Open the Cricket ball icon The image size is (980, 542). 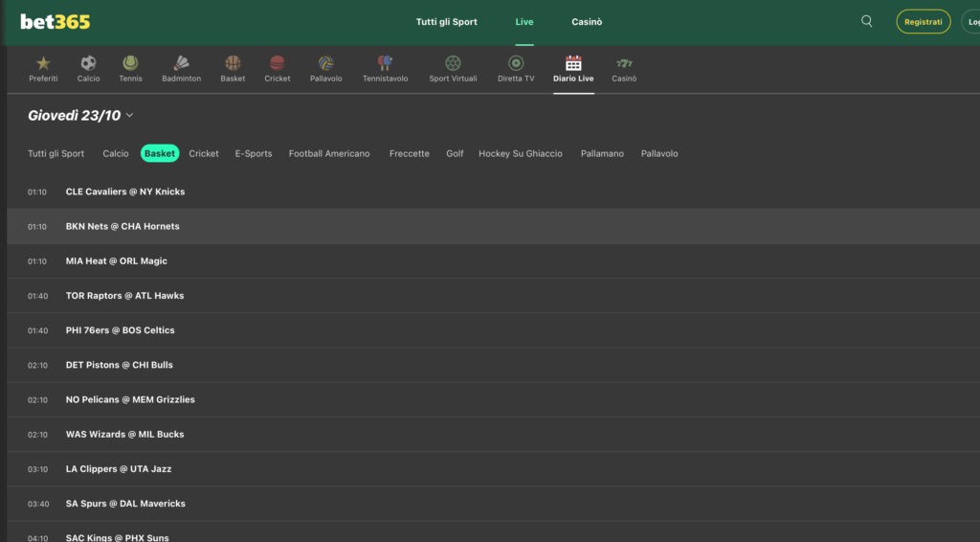pyautogui.click(x=278, y=63)
